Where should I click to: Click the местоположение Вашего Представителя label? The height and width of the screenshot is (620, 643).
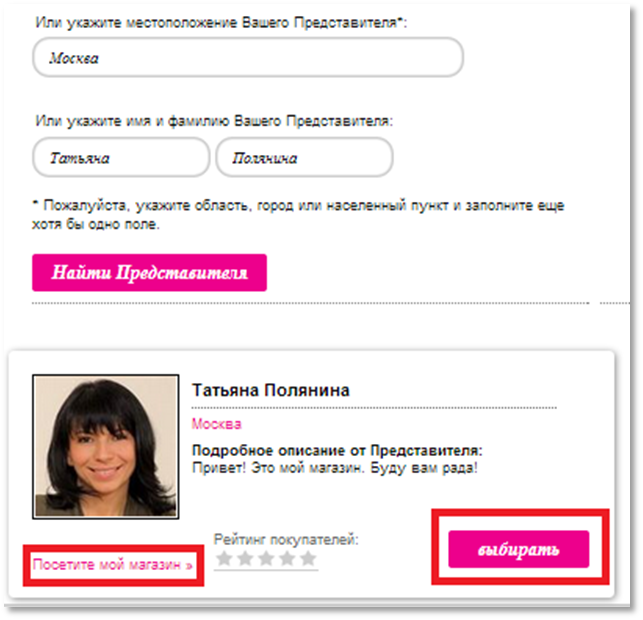(x=221, y=23)
